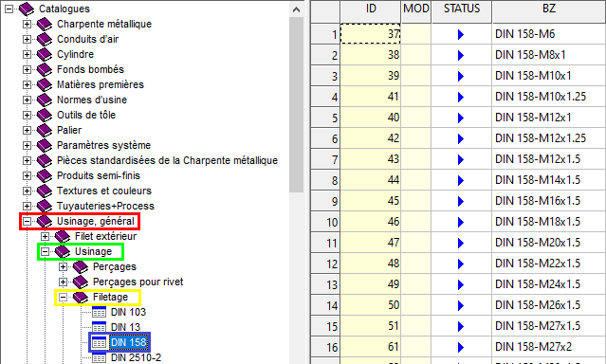Click the ID cell containing 41

[x=370, y=97]
